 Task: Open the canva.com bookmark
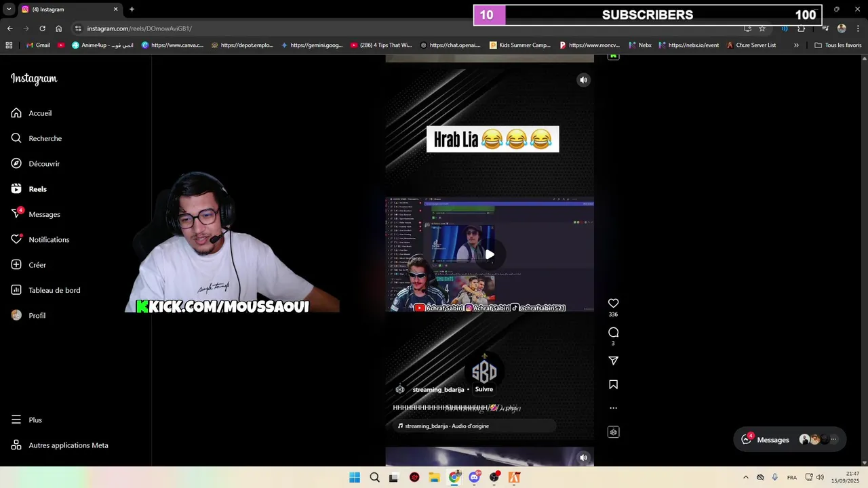[172, 45]
